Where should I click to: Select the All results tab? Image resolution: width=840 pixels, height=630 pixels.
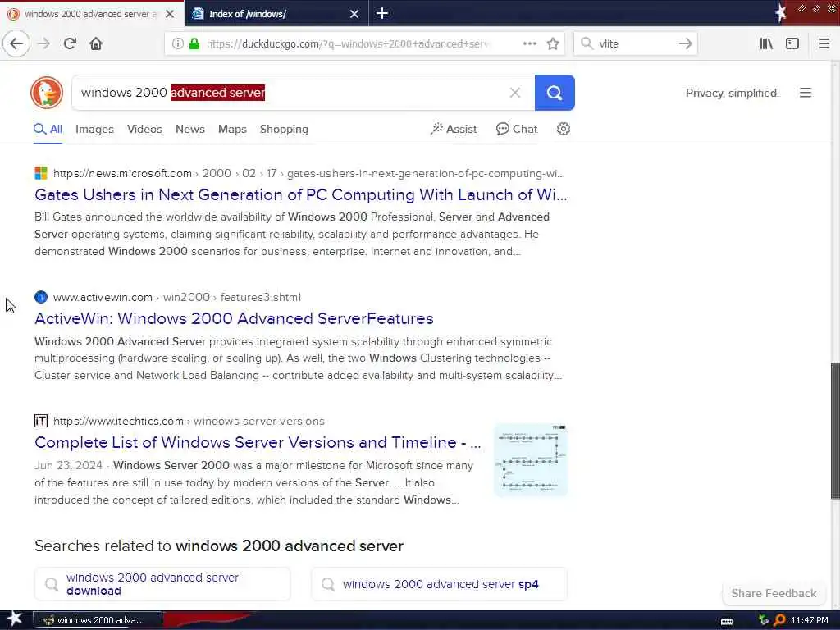[x=48, y=129]
